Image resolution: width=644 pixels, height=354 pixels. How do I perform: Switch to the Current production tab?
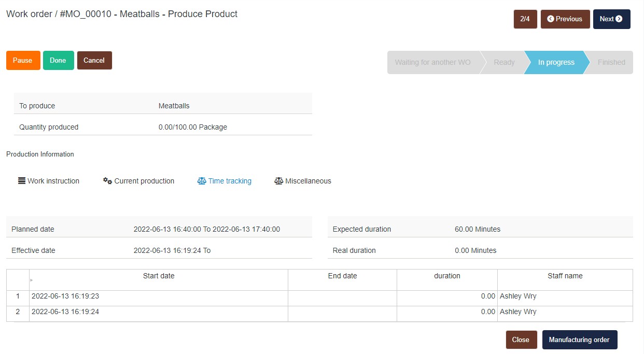[x=144, y=181]
